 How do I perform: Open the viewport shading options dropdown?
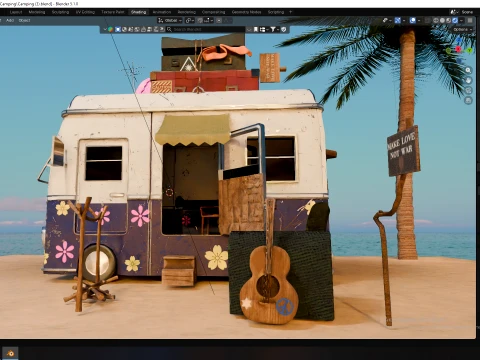461,20
